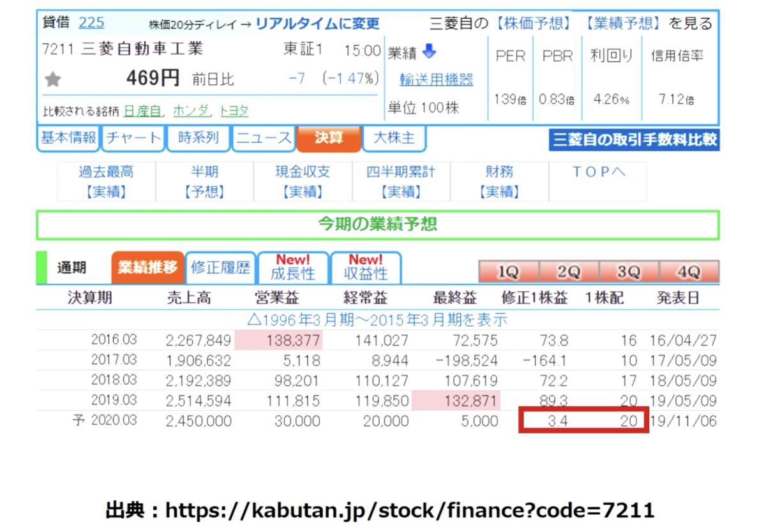Jump to 過去最高【実績】 section
The height and width of the screenshot is (532, 766).
coord(107,182)
